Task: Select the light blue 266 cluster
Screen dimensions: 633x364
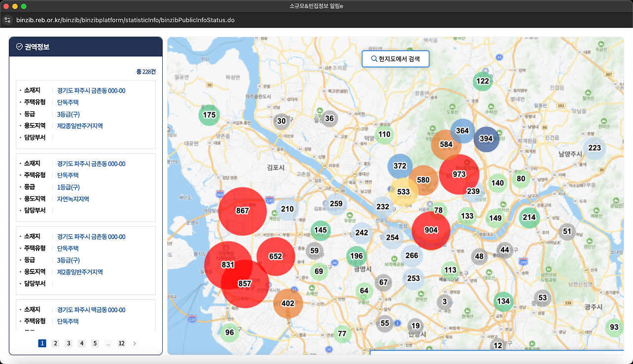Action: 412,256
